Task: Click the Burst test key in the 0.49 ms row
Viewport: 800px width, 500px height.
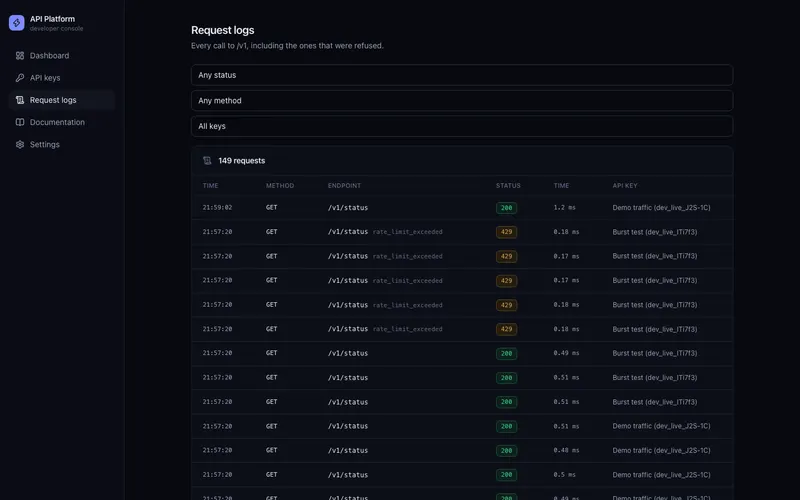Action: click(x=655, y=353)
